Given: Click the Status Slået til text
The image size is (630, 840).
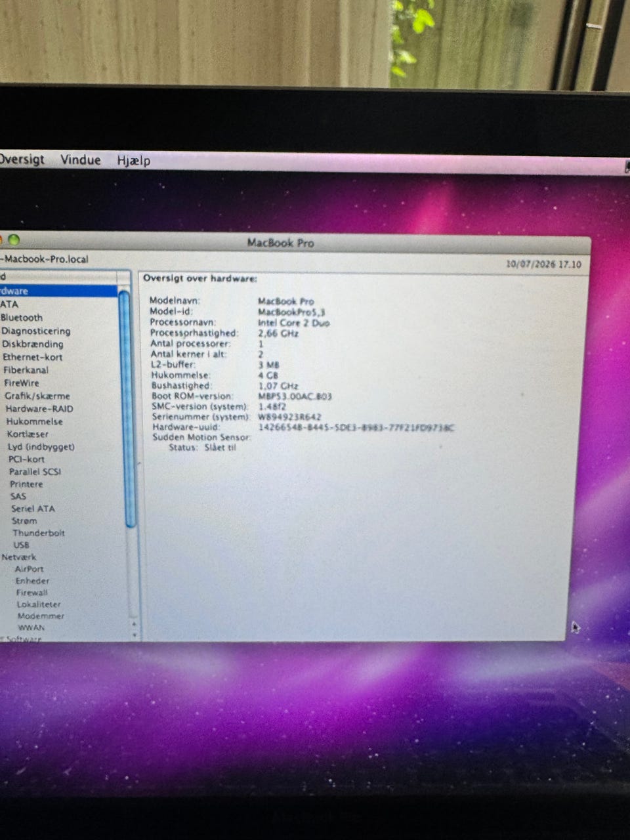Looking at the screenshot, I should tap(202, 448).
